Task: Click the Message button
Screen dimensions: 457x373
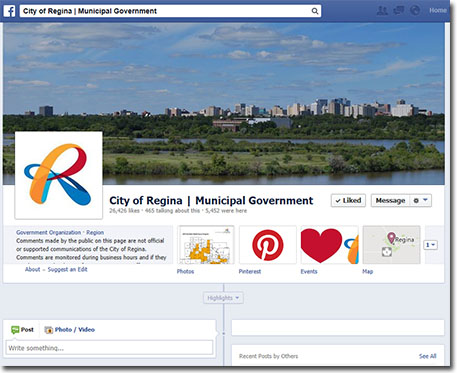Action: [x=390, y=200]
